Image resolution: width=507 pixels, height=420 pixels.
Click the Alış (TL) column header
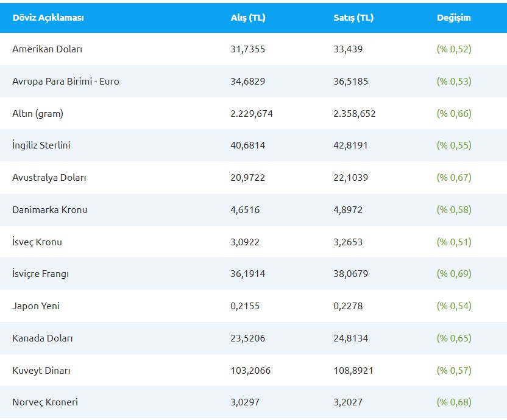(248, 18)
